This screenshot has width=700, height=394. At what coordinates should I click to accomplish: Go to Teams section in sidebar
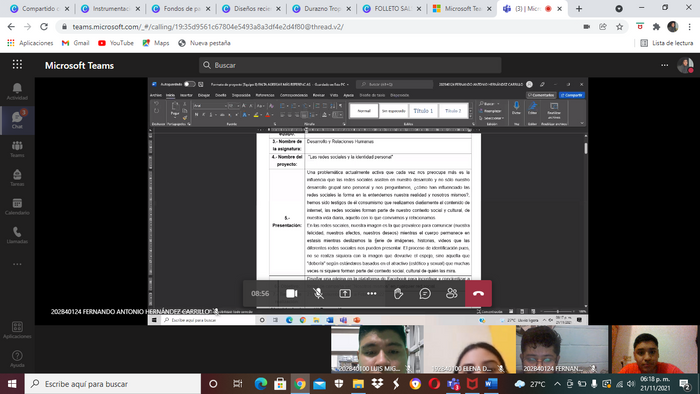pyautogui.click(x=17, y=149)
